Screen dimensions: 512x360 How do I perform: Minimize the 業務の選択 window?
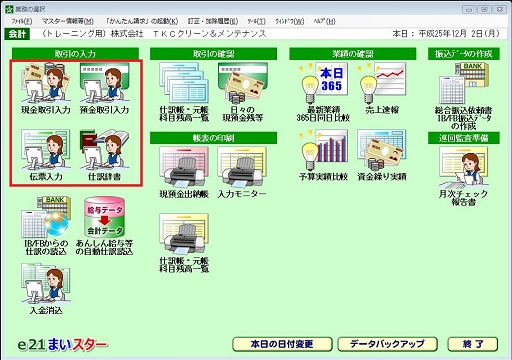point(469,9)
